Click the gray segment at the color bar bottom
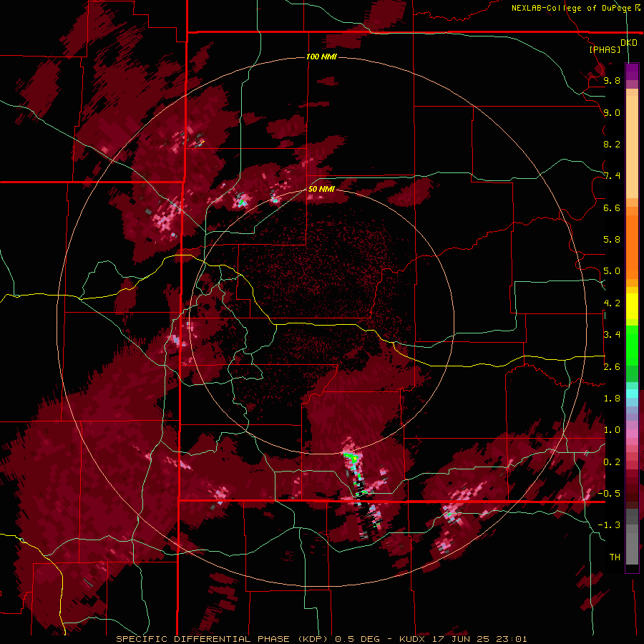 click(632, 537)
